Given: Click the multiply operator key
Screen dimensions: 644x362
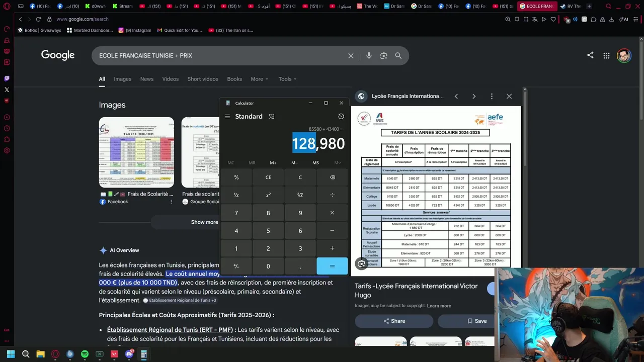Looking at the screenshot, I should click(332, 213).
